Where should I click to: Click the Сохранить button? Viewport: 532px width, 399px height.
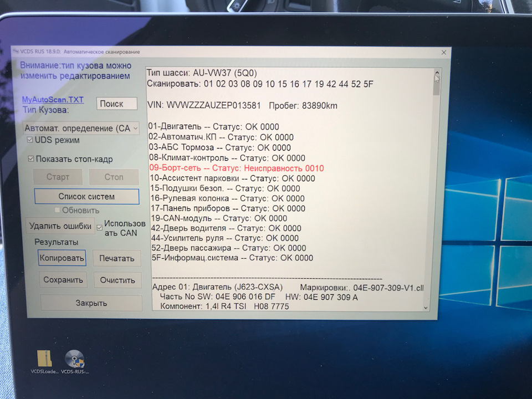point(63,280)
